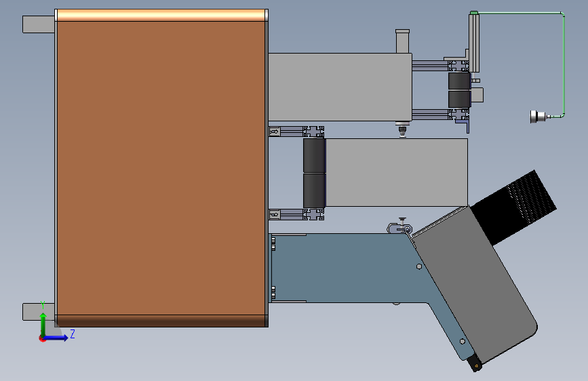Pick the black hinge tip at housing bottom
Screen dimensions: 588x381
tap(475, 364)
